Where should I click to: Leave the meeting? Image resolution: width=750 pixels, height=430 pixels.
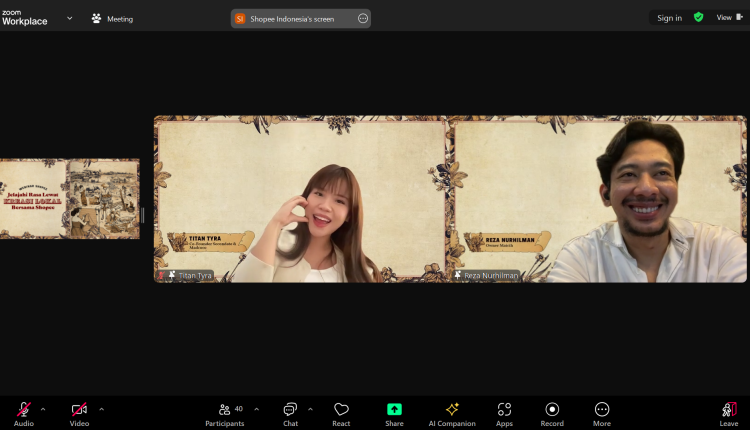coord(729,410)
